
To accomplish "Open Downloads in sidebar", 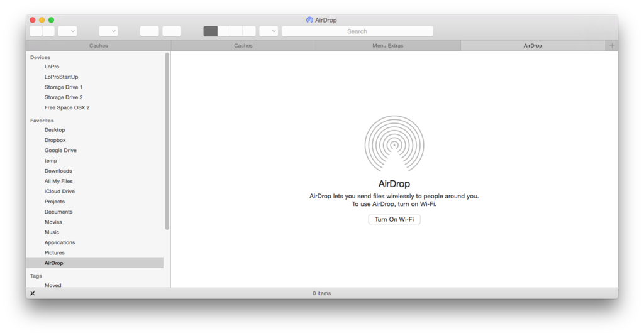I will (58, 171).
